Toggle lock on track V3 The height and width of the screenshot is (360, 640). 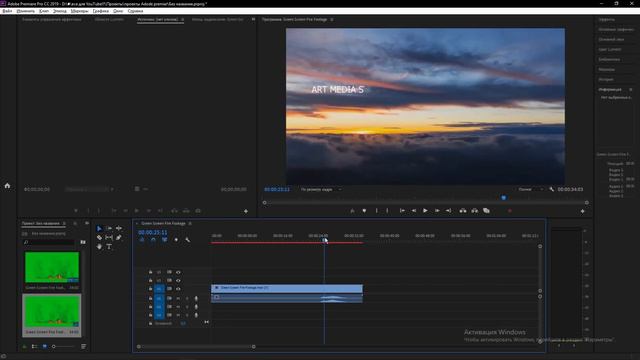151,272
